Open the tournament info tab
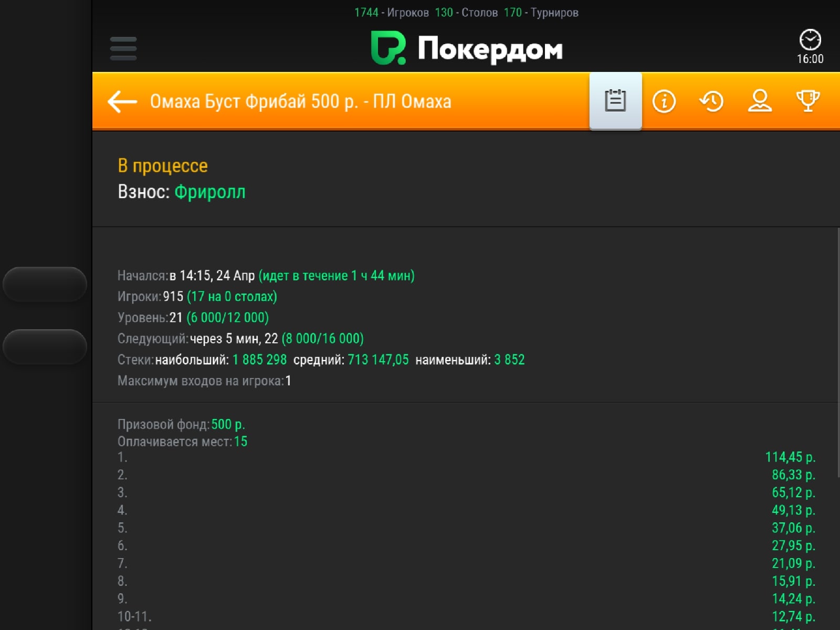Viewport: 840px width, 630px height. pyautogui.click(x=664, y=101)
